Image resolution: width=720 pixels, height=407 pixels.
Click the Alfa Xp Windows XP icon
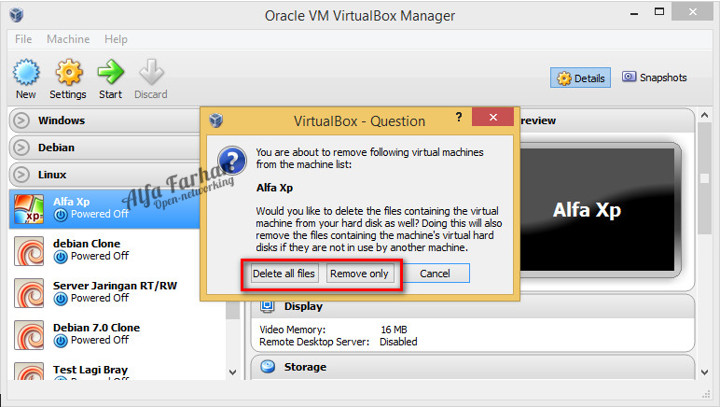pos(29,209)
